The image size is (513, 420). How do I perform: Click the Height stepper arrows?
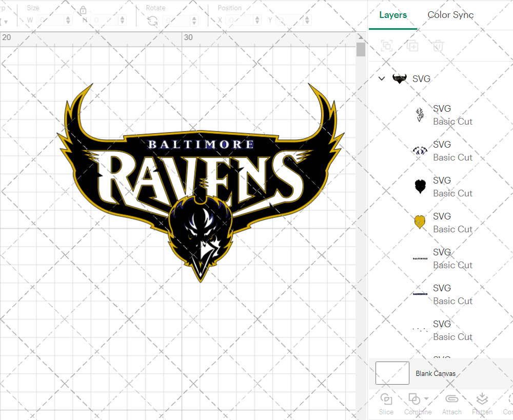[x=123, y=21]
